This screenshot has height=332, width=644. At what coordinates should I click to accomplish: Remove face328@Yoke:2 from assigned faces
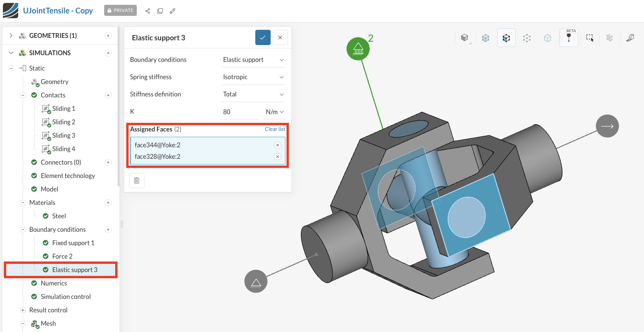(277, 156)
